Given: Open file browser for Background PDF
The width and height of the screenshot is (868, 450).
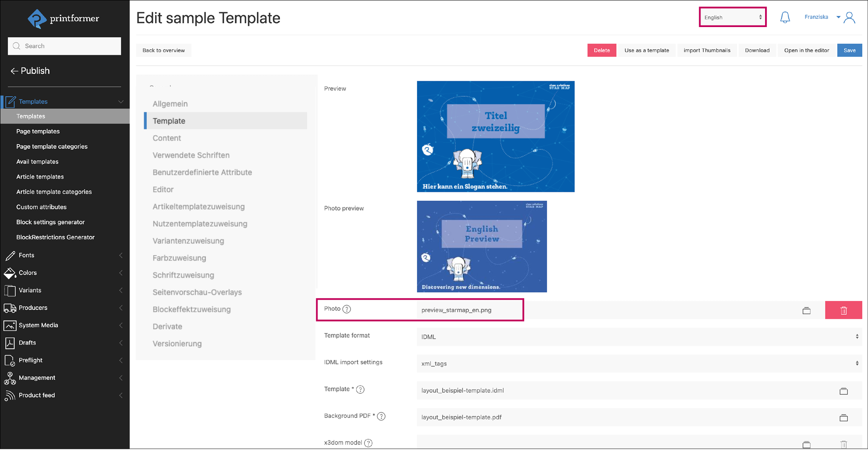Looking at the screenshot, I should 843,418.
